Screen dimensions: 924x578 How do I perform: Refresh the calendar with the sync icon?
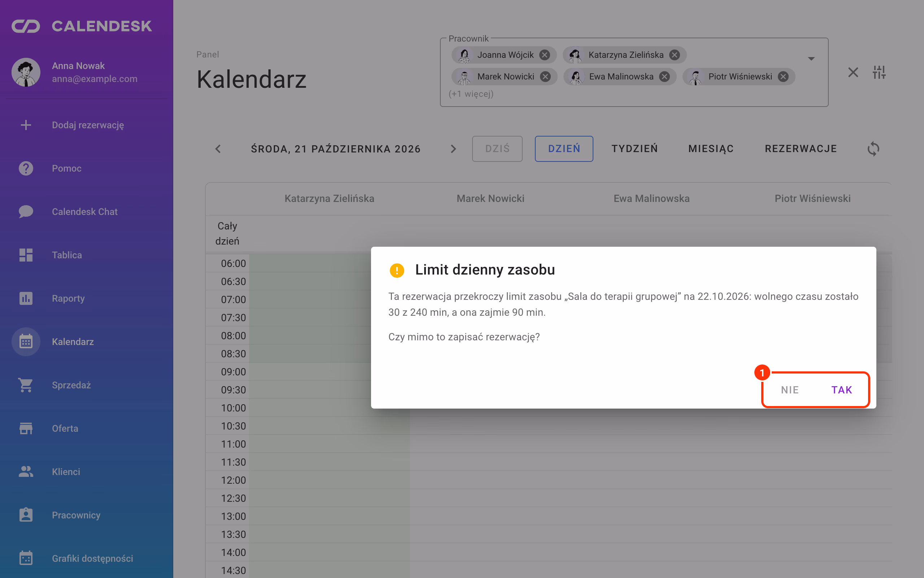pos(873,149)
